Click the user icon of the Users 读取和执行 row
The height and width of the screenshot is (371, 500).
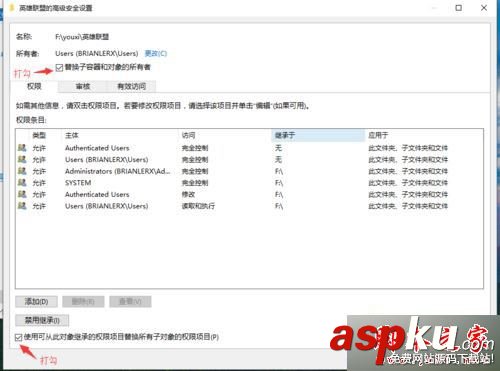[x=22, y=206]
